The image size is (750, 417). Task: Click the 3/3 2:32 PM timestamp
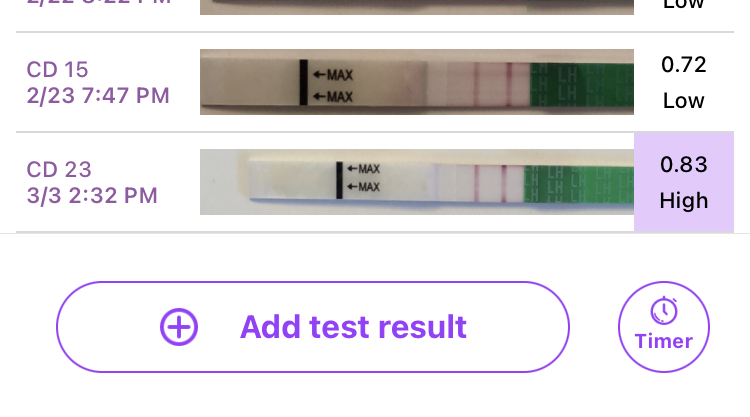91,196
